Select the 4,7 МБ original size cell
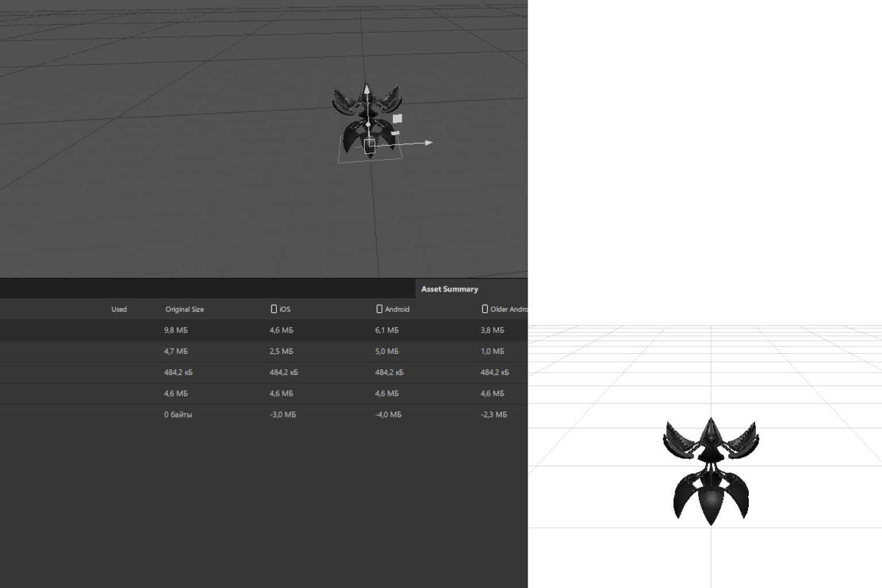 [176, 351]
